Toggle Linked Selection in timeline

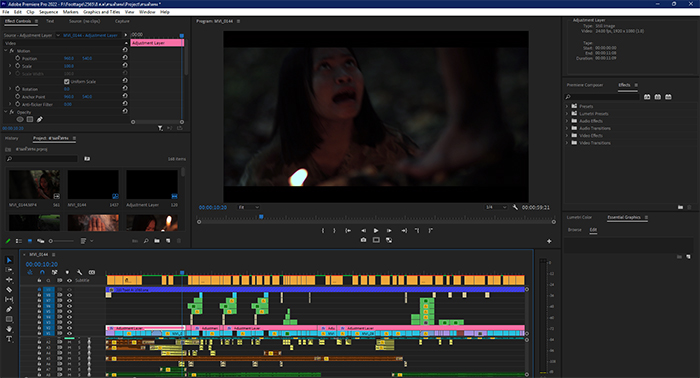(x=54, y=272)
